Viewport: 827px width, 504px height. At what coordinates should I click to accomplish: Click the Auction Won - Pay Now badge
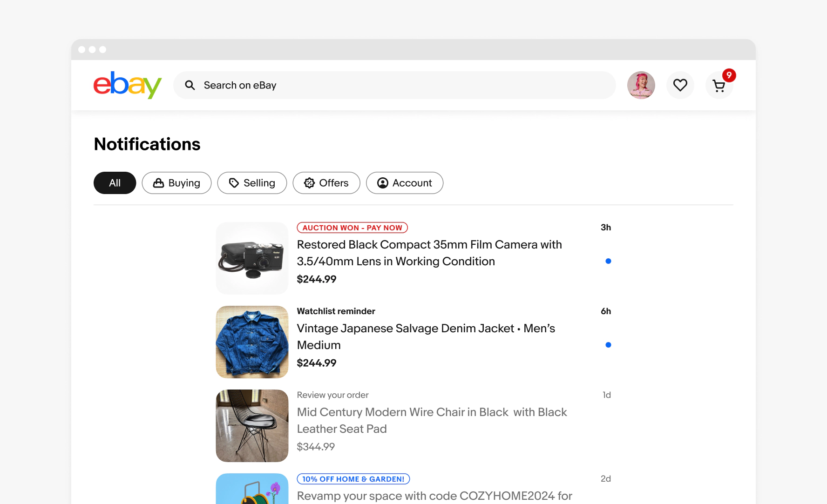pos(352,228)
